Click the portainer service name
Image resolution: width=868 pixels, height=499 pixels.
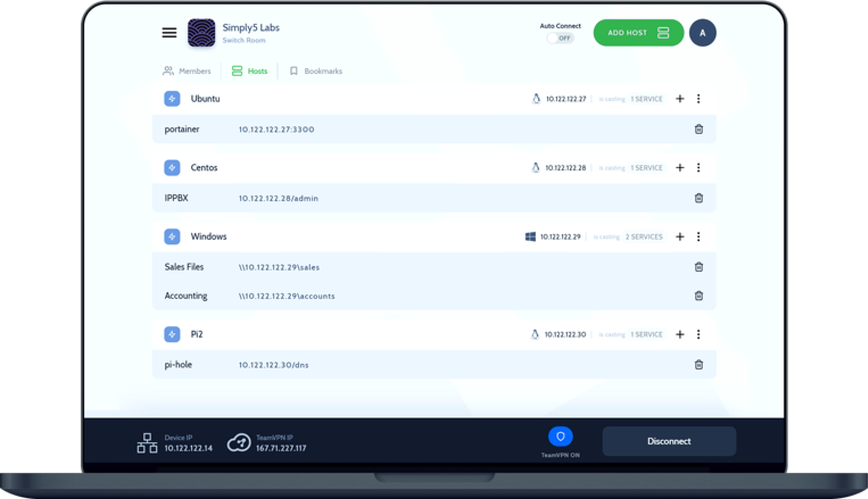tap(182, 129)
